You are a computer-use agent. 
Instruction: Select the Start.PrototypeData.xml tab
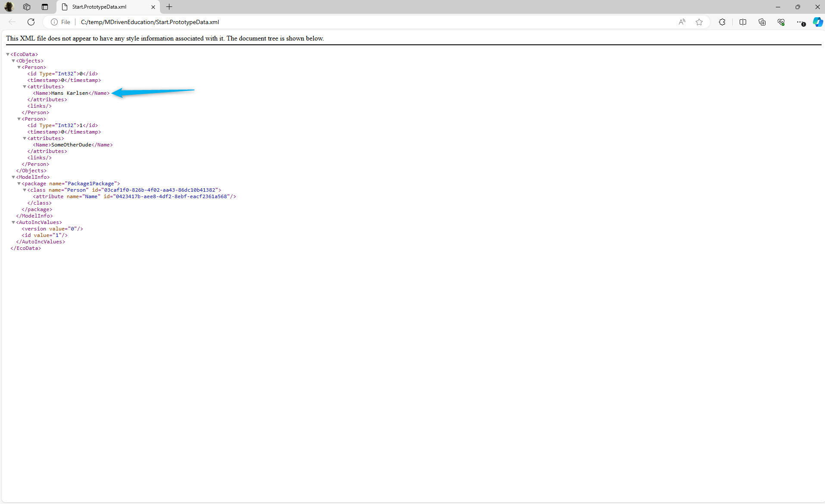(x=103, y=7)
